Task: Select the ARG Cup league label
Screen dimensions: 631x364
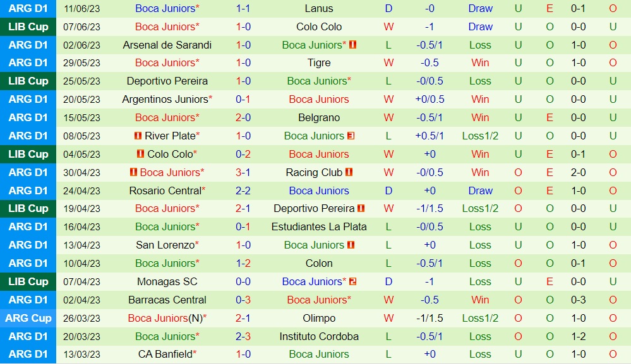Action: 28,318
